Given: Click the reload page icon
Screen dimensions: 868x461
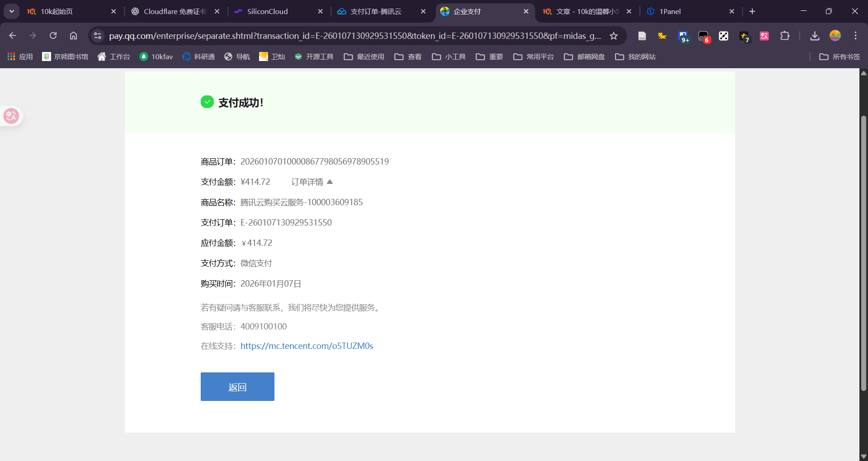Looking at the screenshot, I should [53, 36].
